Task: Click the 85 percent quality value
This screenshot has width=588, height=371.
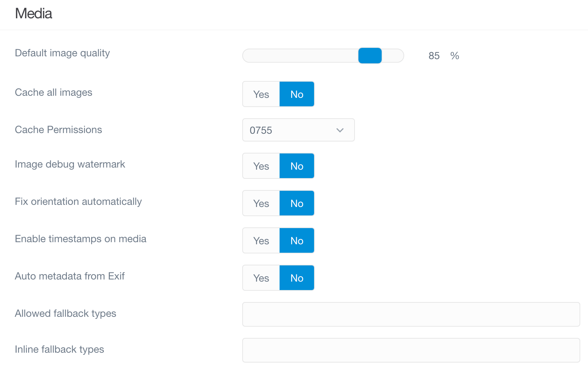Action: pyautogui.click(x=434, y=55)
